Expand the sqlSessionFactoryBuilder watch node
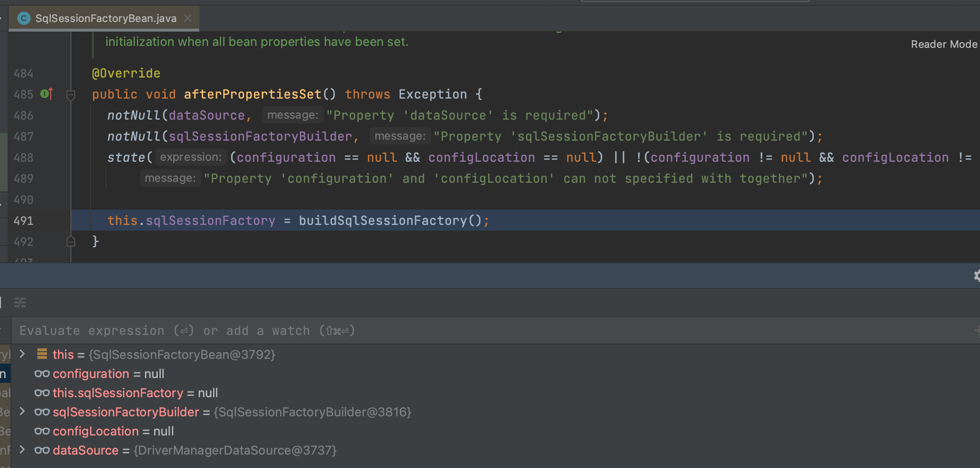 [22, 412]
